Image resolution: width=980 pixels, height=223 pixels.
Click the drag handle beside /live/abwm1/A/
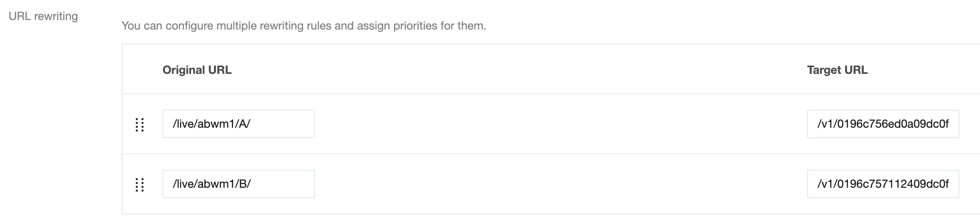140,124
